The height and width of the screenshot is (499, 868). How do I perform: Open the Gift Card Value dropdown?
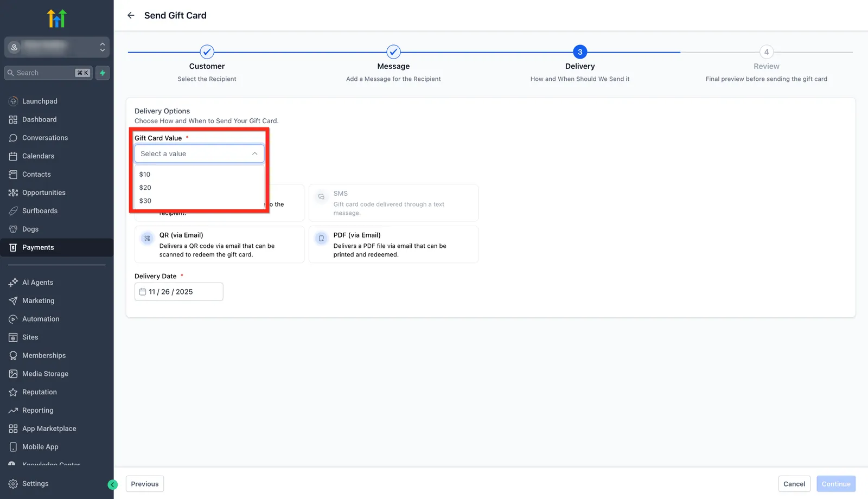[x=199, y=153]
